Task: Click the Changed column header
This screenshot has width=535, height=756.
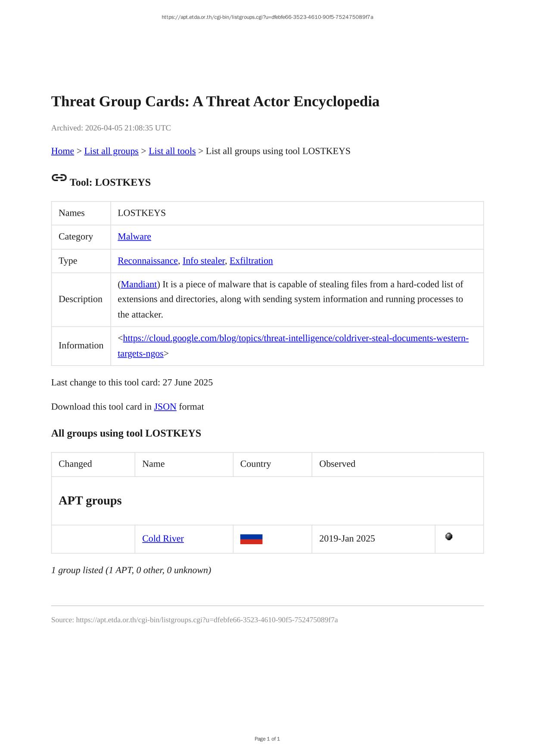Action: [x=75, y=464]
